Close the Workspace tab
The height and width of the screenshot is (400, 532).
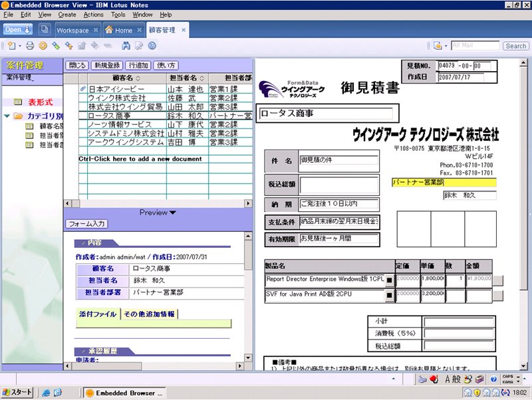click(96, 30)
